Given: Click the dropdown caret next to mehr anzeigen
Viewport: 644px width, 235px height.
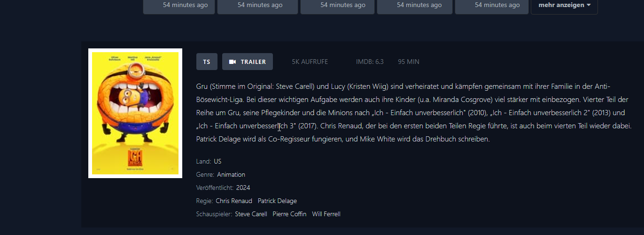Looking at the screenshot, I should coord(589,5).
